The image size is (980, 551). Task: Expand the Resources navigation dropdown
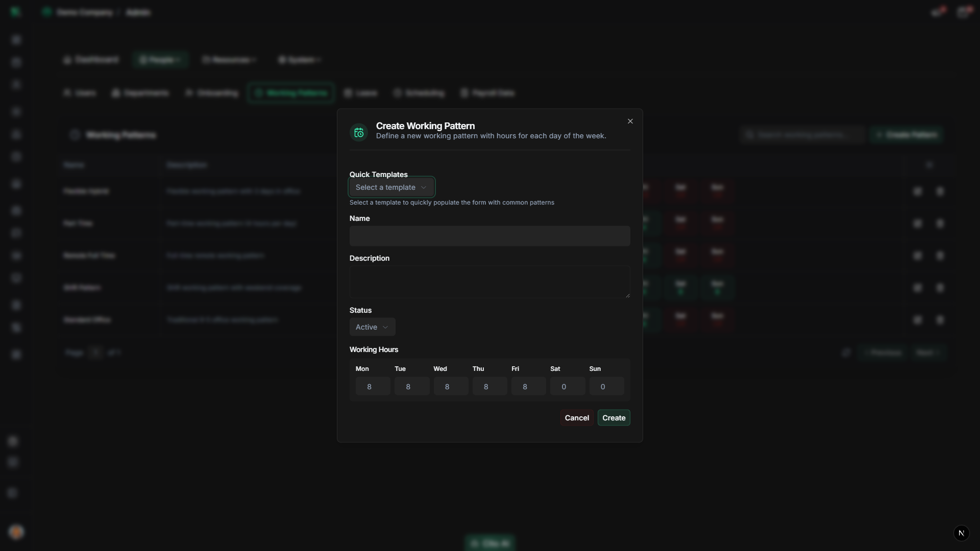[x=228, y=60]
